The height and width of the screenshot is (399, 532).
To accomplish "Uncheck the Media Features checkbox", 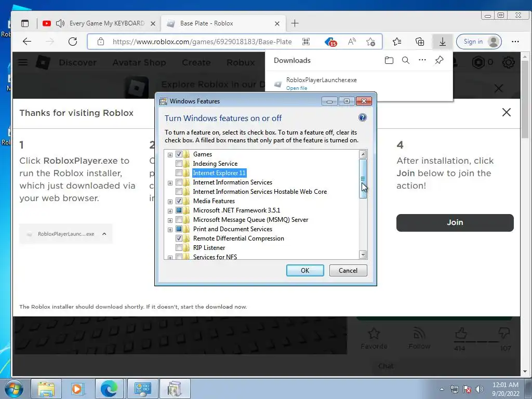I will pyautogui.click(x=179, y=201).
